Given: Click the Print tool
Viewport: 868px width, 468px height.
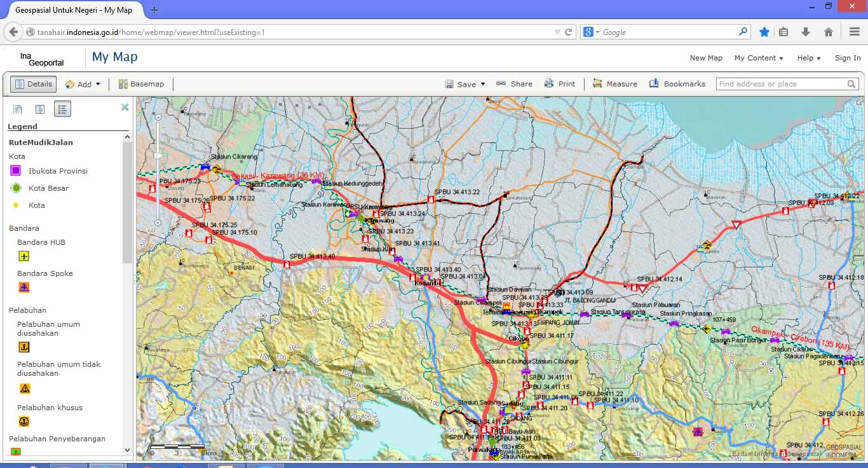Looking at the screenshot, I should point(559,84).
